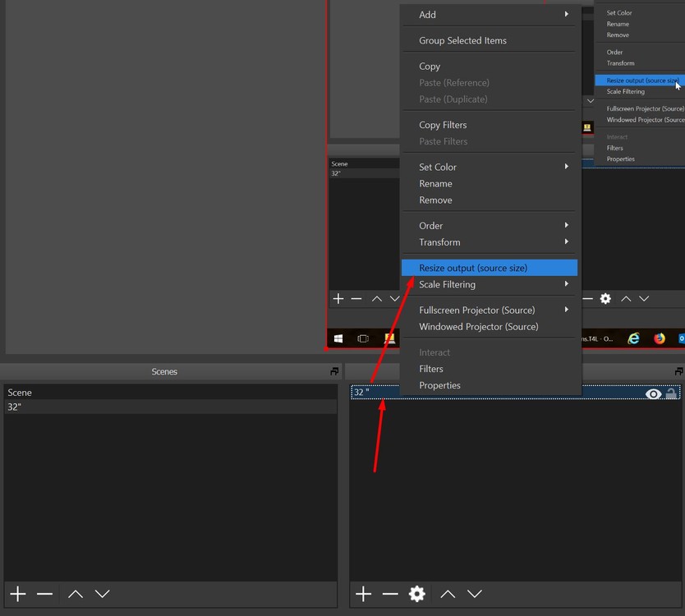685x616 pixels.
Task: Add a new source in the Sources panel
Action: [363, 594]
